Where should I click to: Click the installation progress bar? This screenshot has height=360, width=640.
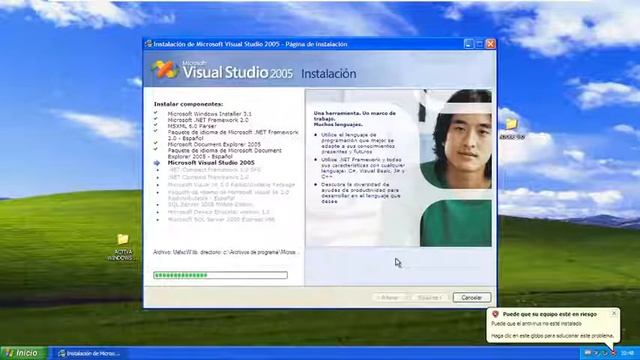click(x=220, y=275)
